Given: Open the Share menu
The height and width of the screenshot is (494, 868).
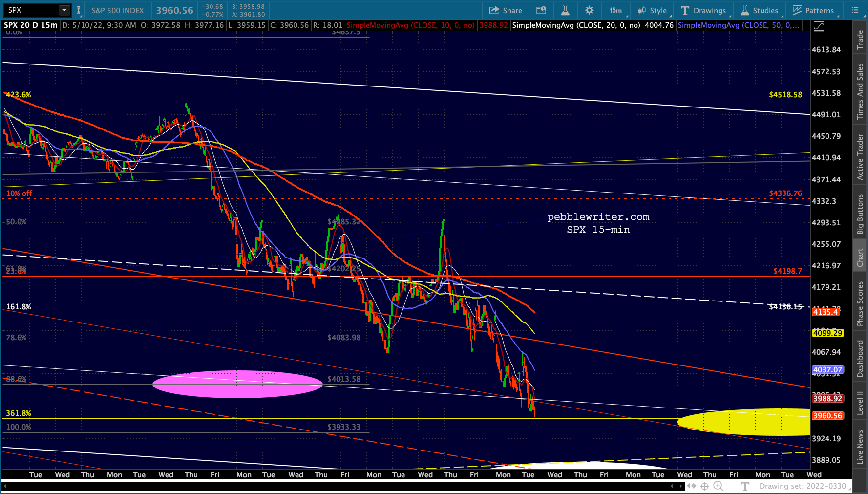Looking at the screenshot, I should pos(506,10).
